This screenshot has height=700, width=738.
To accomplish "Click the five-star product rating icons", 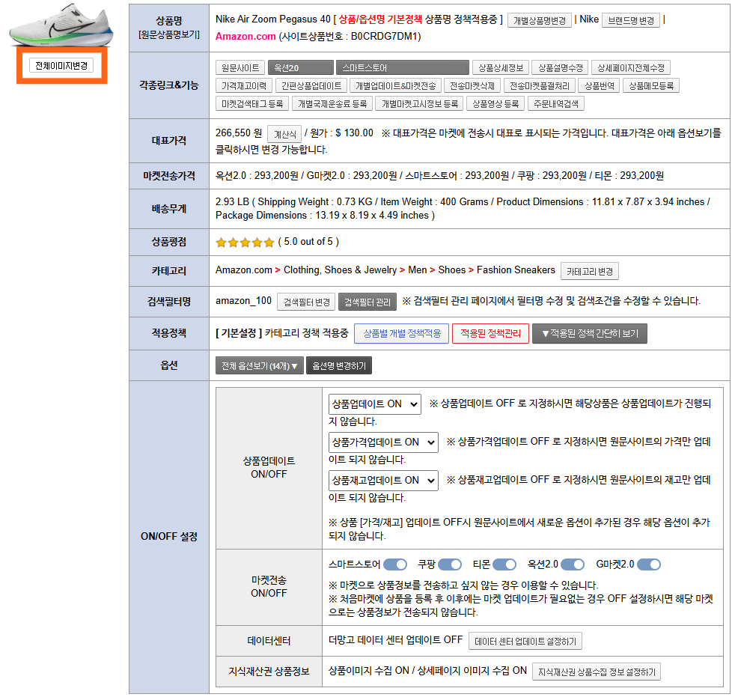I will (245, 242).
